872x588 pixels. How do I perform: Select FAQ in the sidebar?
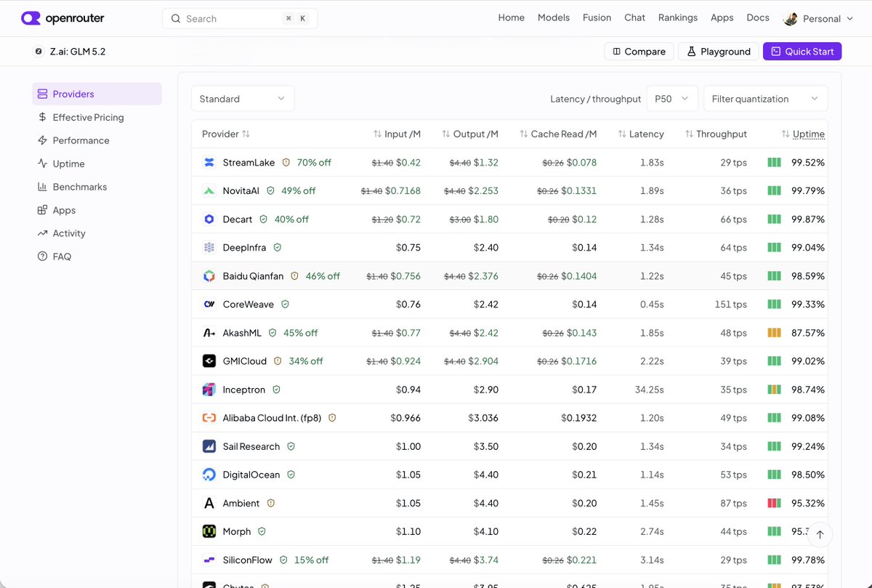(x=97, y=257)
